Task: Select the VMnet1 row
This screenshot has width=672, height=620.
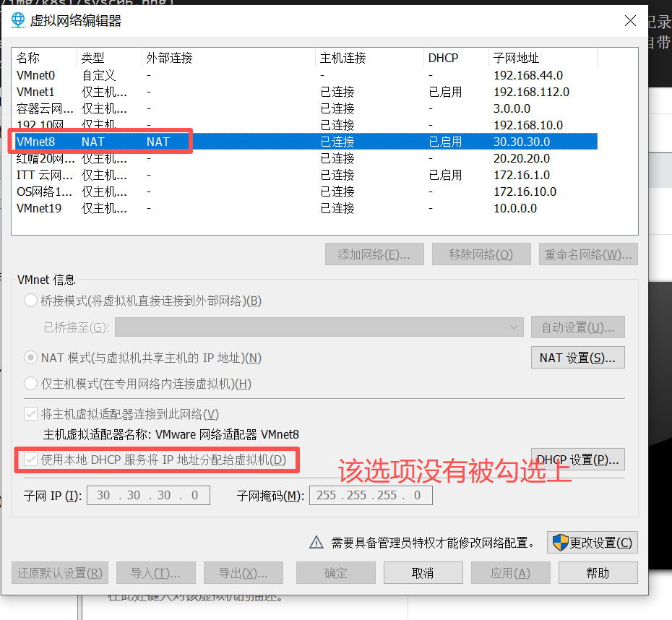Action: [x=305, y=92]
